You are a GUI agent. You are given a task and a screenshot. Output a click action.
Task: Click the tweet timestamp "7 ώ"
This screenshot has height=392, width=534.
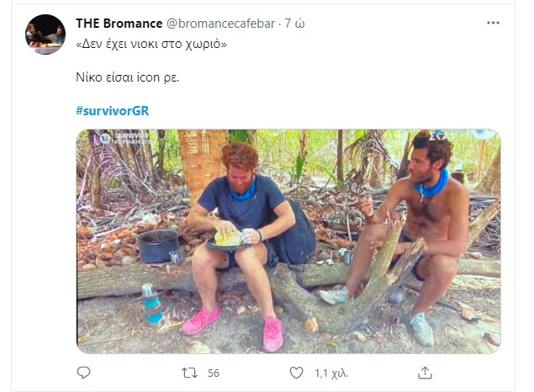click(x=295, y=23)
